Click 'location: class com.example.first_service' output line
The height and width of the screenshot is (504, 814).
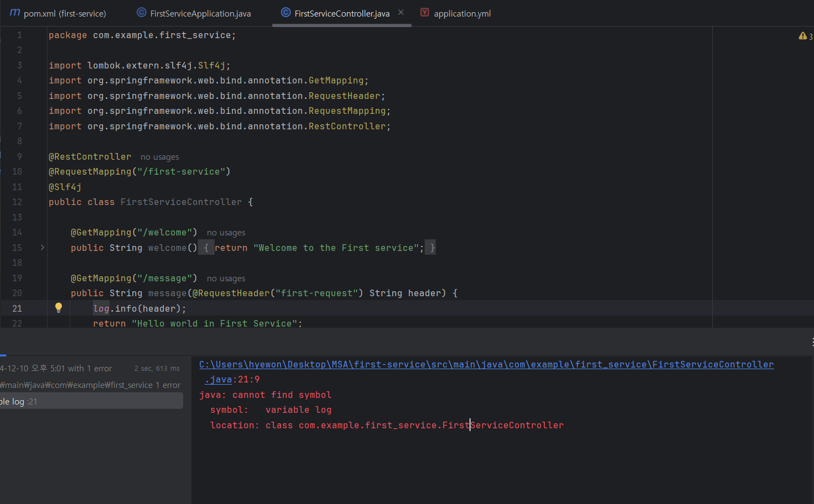[x=387, y=425]
